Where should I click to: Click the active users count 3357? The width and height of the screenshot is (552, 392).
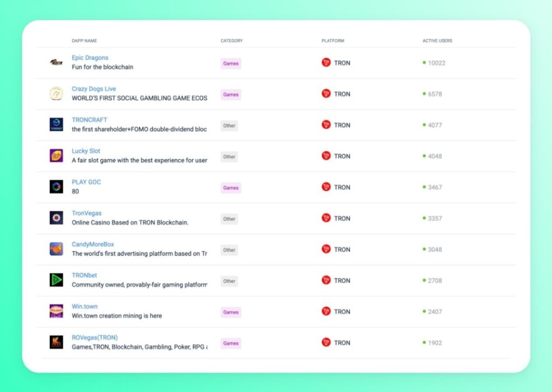pyautogui.click(x=435, y=218)
